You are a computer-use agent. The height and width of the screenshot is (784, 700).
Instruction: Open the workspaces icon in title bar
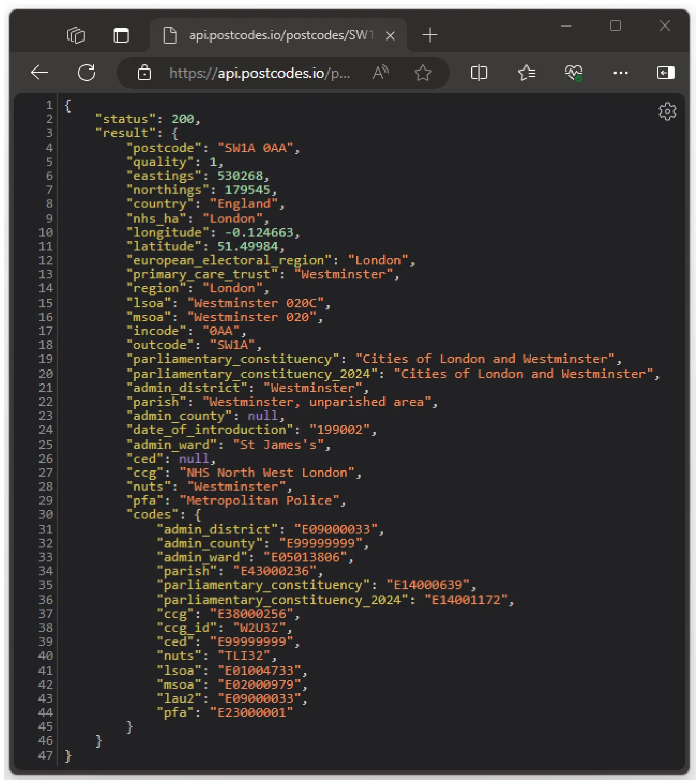[x=76, y=35]
